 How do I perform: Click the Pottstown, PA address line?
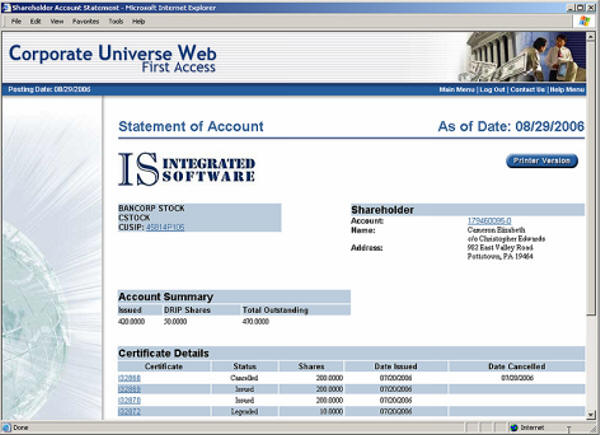pos(500,256)
